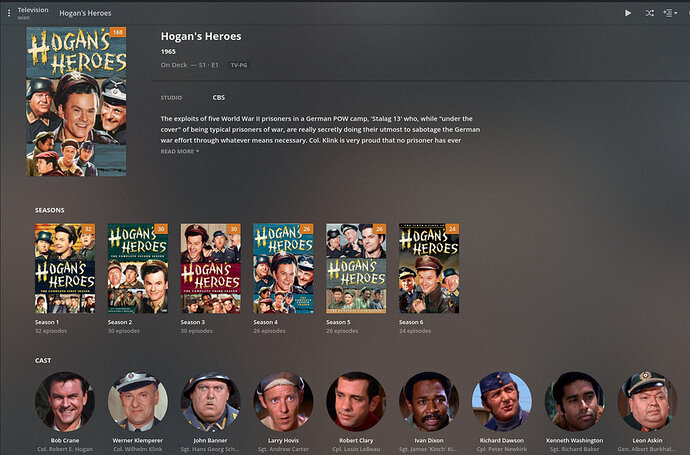Image resolution: width=690 pixels, height=455 pixels.
Task: Click the Werner Klemperer name
Action: [x=138, y=440]
